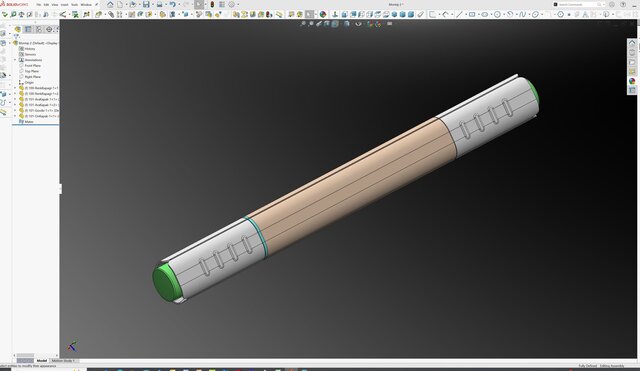Open the Tools menu
The width and height of the screenshot is (640, 371).
(x=75, y=4)
